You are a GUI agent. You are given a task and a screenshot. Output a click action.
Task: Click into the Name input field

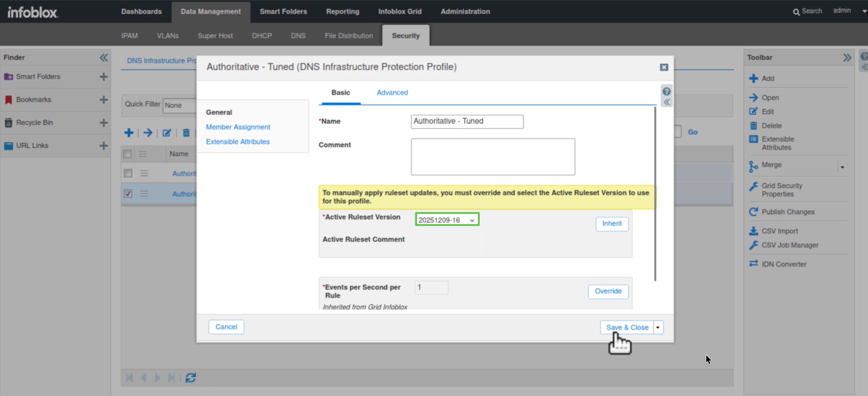click(467, 122)
